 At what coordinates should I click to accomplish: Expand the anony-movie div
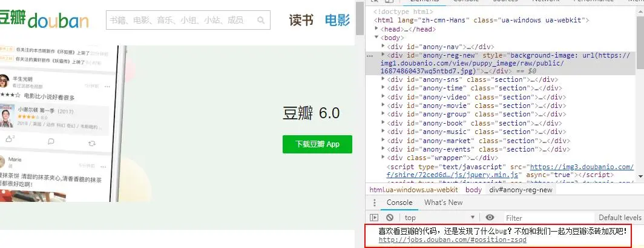tap(384, 106)
